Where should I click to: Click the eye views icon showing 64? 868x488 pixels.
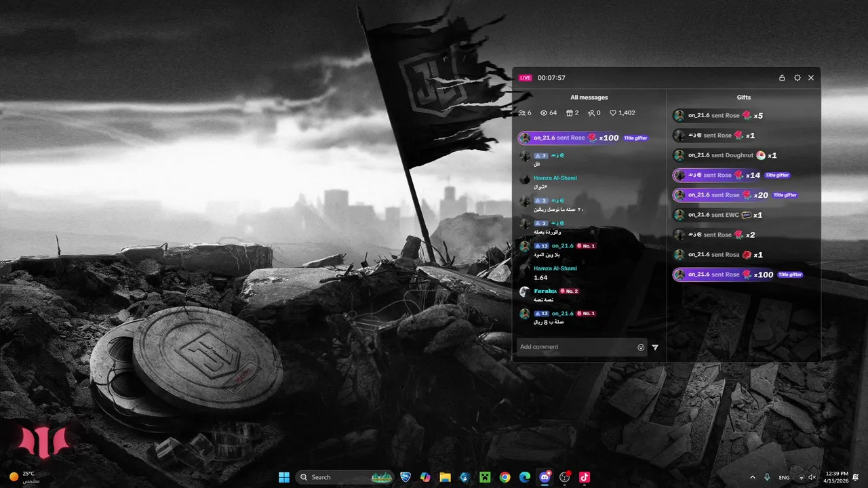(x=544, y=113)
